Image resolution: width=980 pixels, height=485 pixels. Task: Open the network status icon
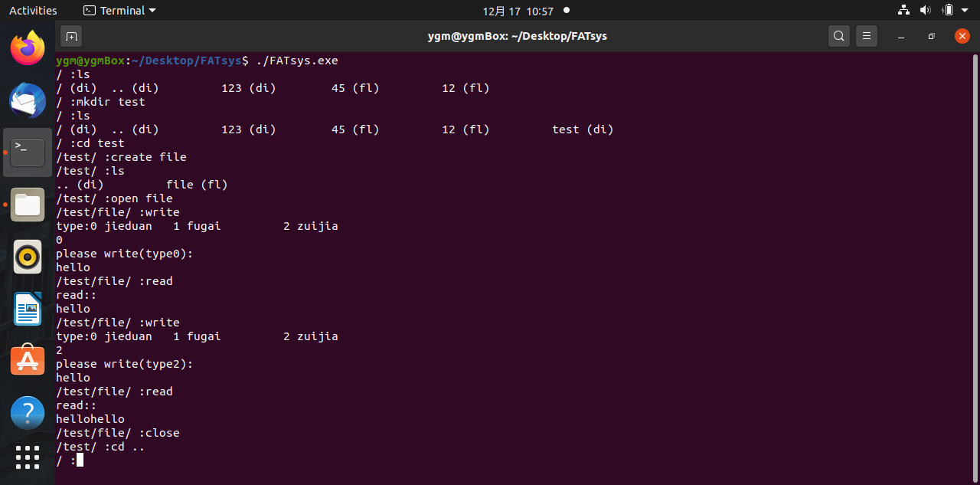903,11
